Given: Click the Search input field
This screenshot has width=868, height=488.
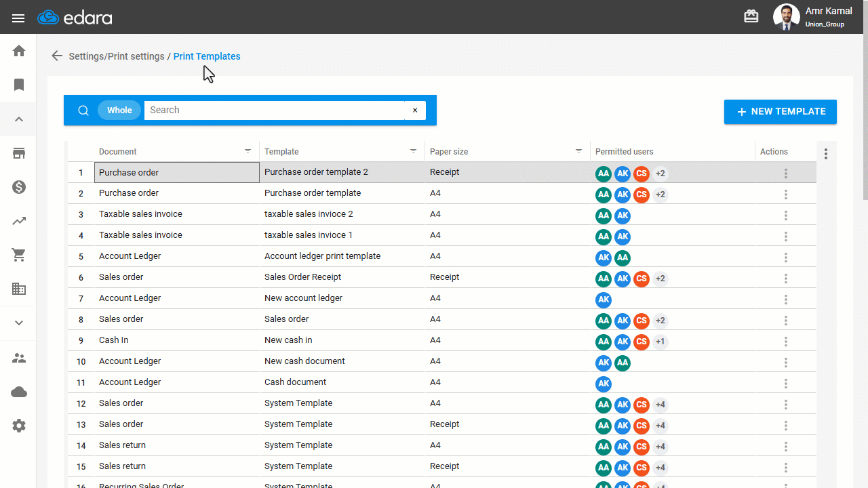Looking at the screenshot, I should (x=275, y=110).
